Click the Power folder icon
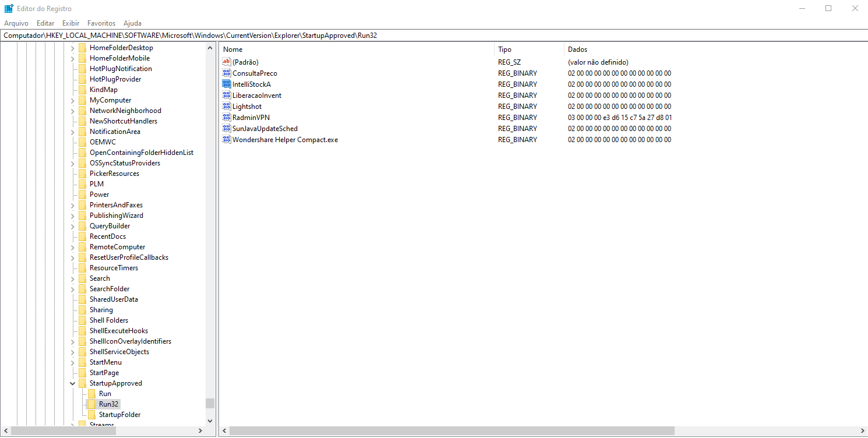This screenshot has width=868, height=438. coord(82,195)
